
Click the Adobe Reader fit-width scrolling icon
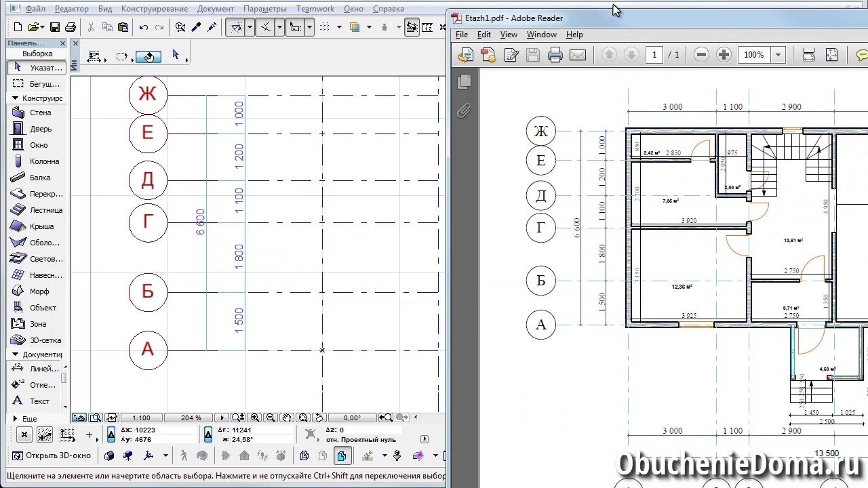pyautogui.click(x=808, y=55)
